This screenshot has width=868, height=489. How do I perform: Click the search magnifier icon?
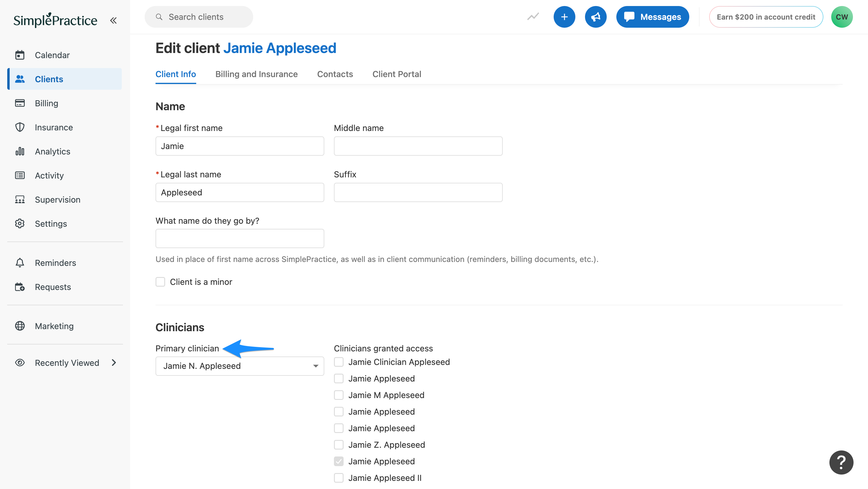pos(159,17)
